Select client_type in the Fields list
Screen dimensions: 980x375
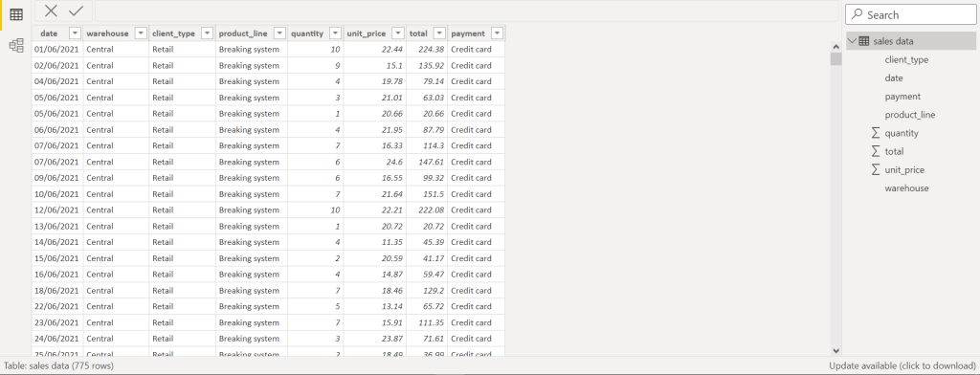906,60
